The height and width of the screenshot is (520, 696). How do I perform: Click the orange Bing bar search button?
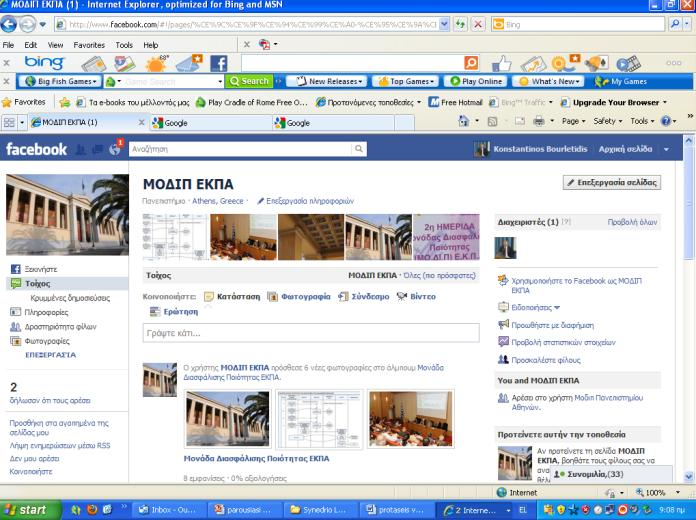pyautogui.click(x=471, y=63)
